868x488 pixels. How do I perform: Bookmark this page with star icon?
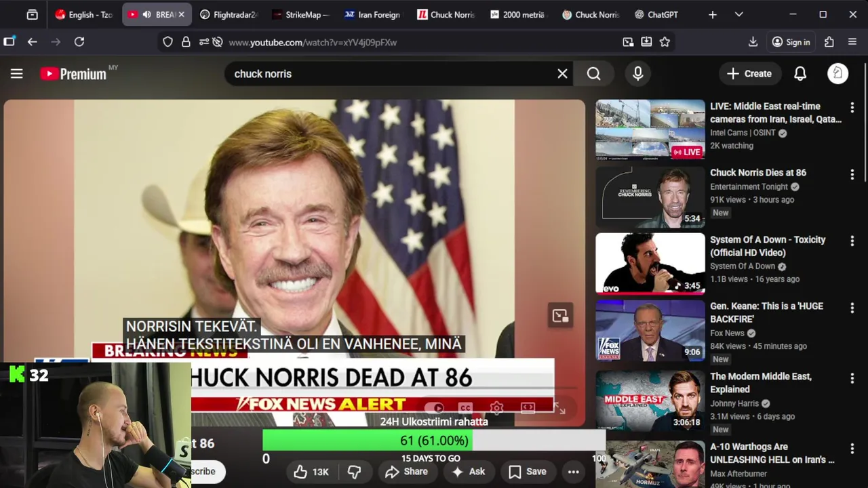(665, 42)
